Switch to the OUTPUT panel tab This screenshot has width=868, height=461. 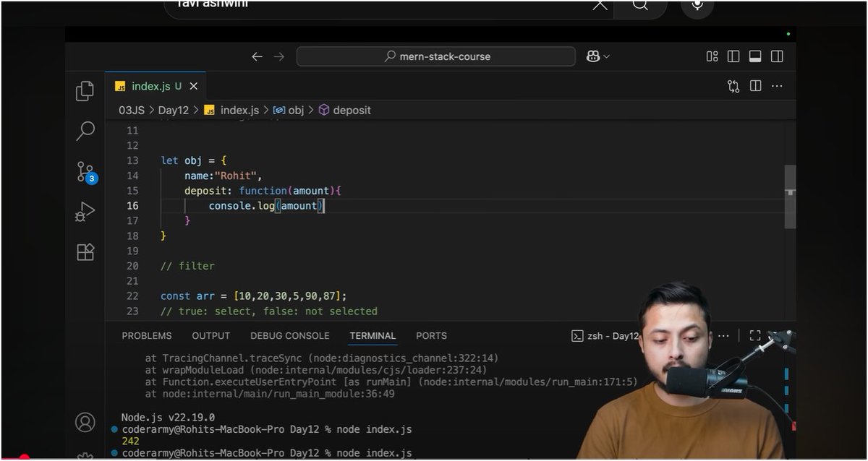[211, 336]
